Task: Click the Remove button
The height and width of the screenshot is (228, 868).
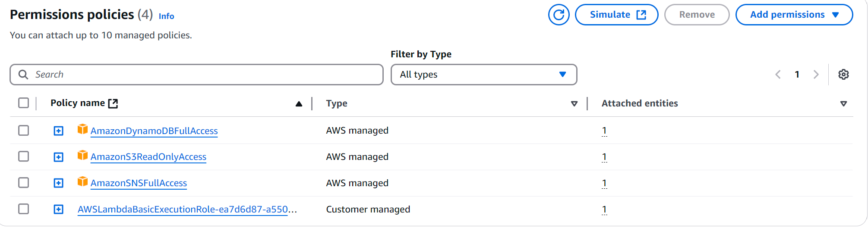Action: [697, 15]
